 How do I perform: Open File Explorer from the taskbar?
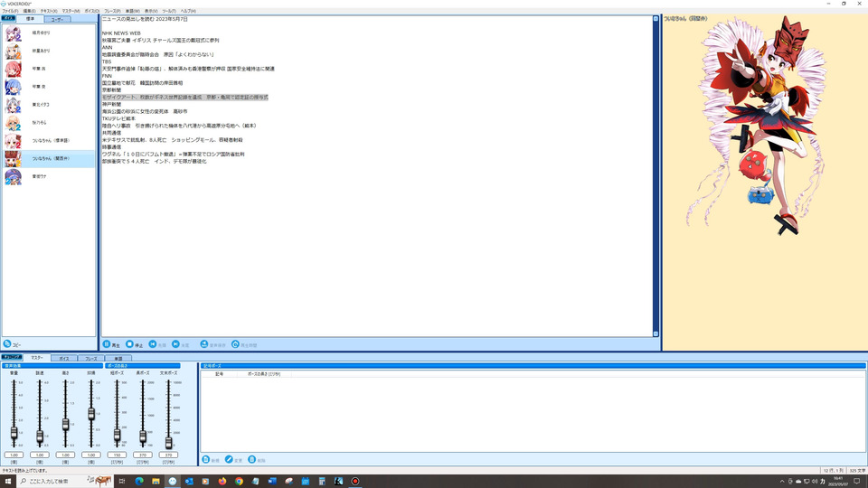(x=156, y=482)
